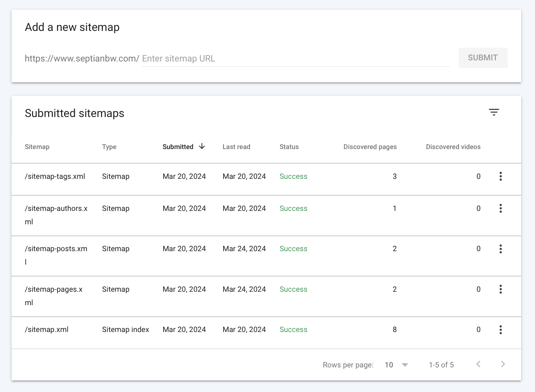Open options menu for /sitemap-tags.xml
535x392 pixels.
[501, 176]
